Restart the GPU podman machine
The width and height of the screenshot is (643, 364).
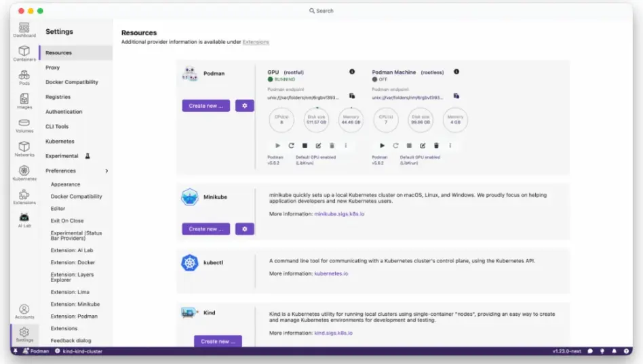291,146
